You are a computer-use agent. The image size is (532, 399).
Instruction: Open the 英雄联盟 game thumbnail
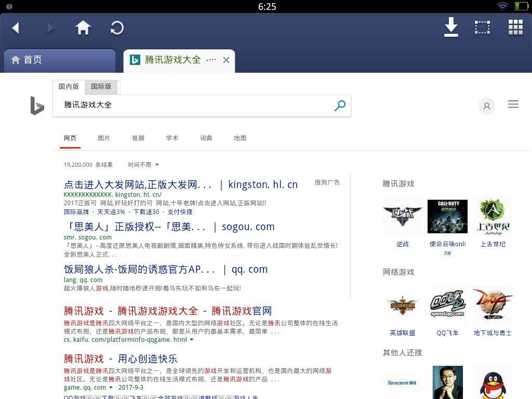click(403, 305)
